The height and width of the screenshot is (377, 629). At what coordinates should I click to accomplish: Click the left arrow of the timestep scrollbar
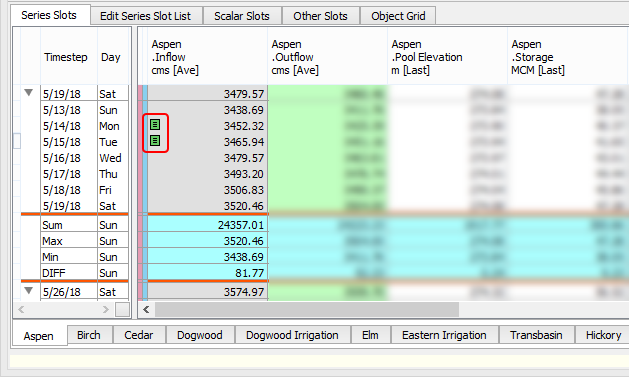click(21, 309)
